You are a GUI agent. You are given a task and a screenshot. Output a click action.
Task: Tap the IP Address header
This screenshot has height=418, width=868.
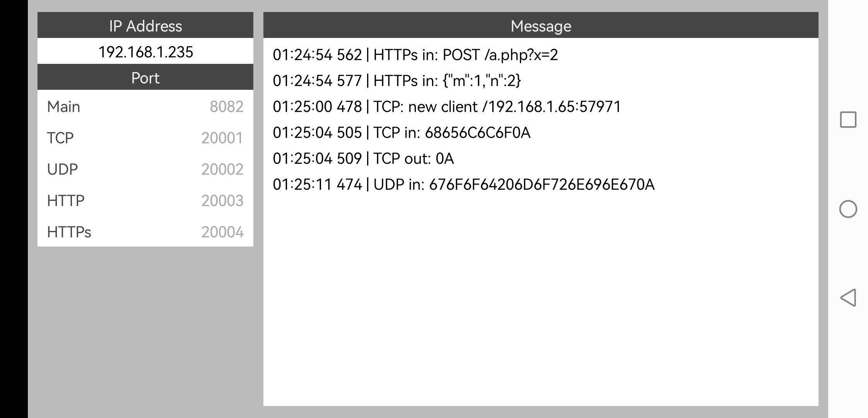pyautogui.click(x=145, y=26)
